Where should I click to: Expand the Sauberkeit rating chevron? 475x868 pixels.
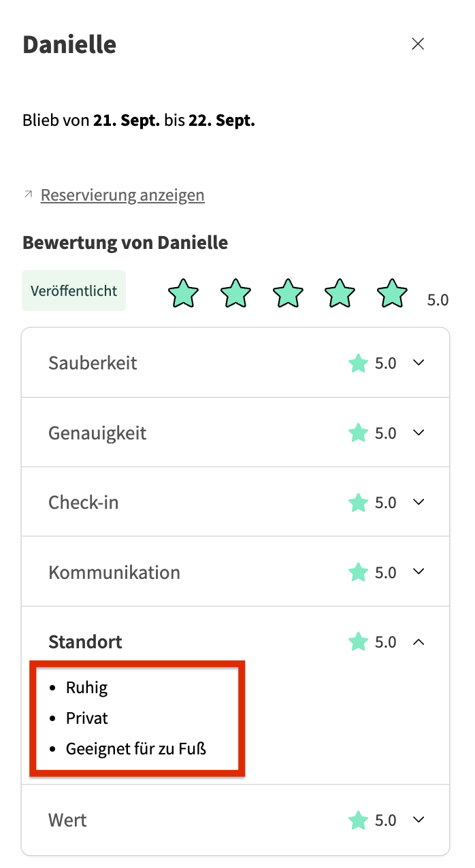[x=419, y=363]
